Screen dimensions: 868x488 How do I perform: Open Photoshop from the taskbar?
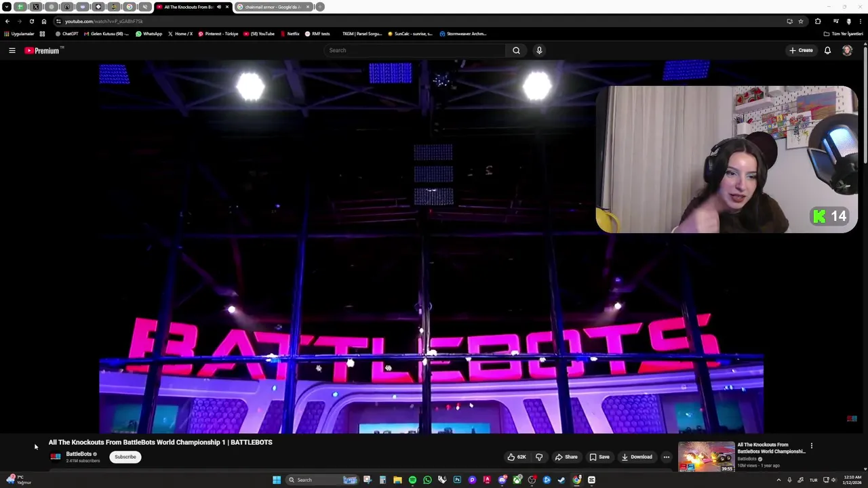click(457, 480)
